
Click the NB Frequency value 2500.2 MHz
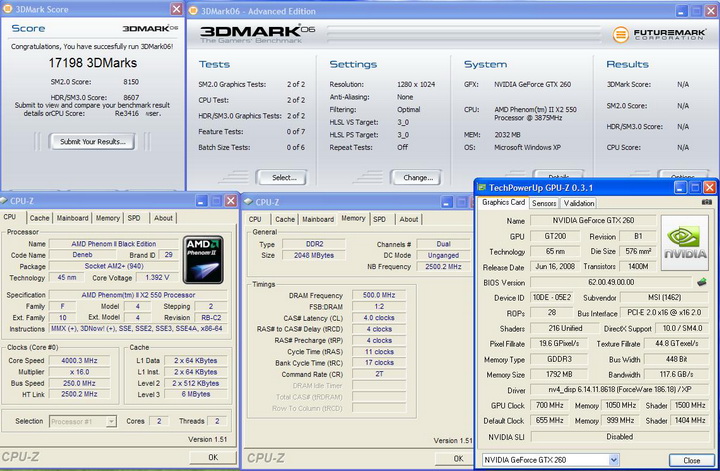pyautogui.click(x=444, y=267)
